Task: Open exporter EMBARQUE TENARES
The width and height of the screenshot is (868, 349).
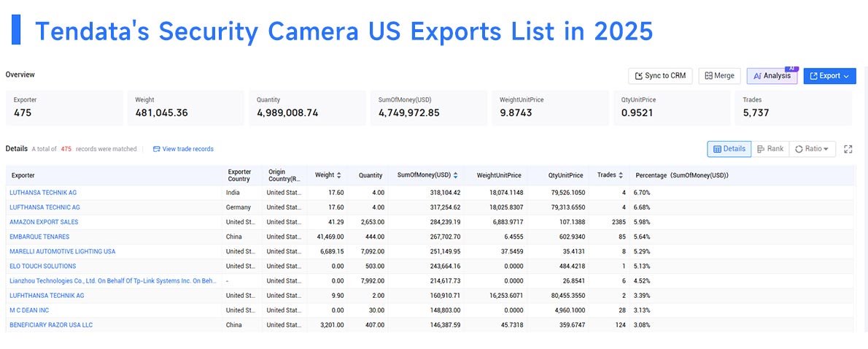Action: click(39, 237)
